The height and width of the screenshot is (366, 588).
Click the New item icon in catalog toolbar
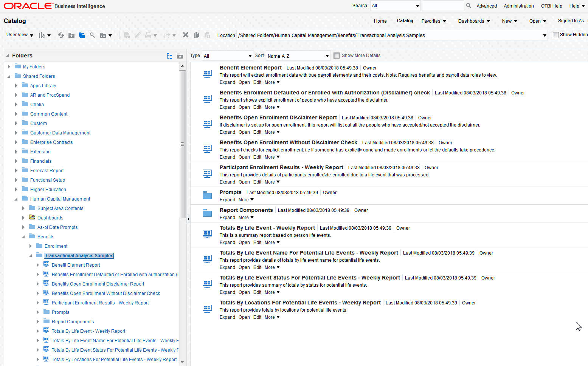pos(44,35)
